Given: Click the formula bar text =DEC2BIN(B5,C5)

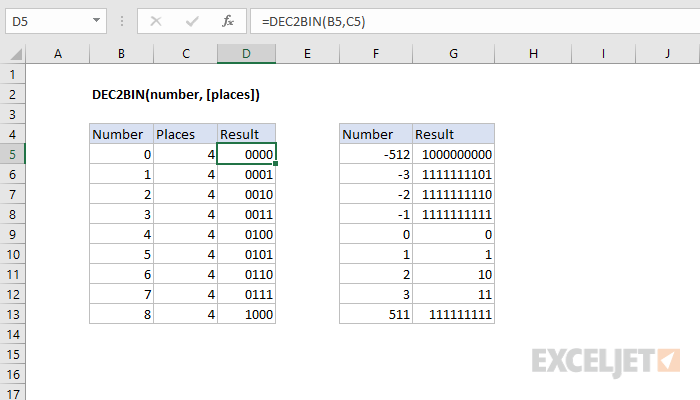Looking at the screenshot, I should [313, 21].
